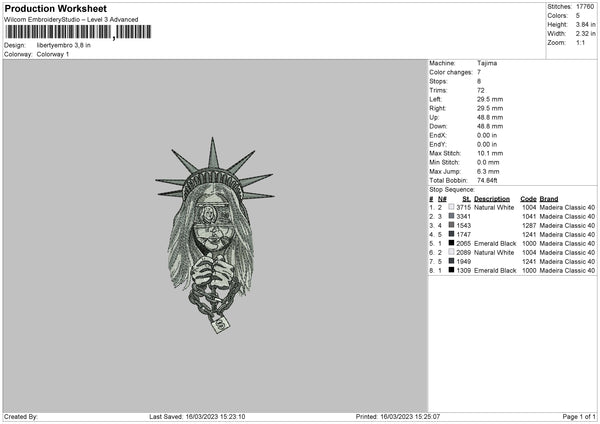Select the Emerald Black swatch in row 5
This screenshot has height=424, width=600.
pyautogui.click(x=451, y=243)
